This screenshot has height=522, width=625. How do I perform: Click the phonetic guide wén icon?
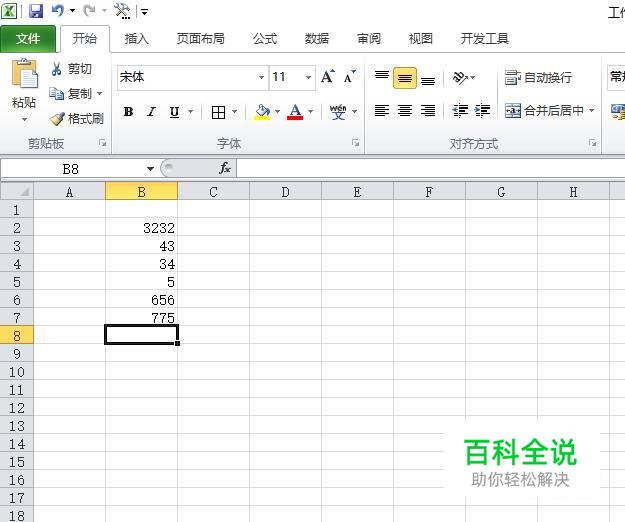(x=338, y=112)
